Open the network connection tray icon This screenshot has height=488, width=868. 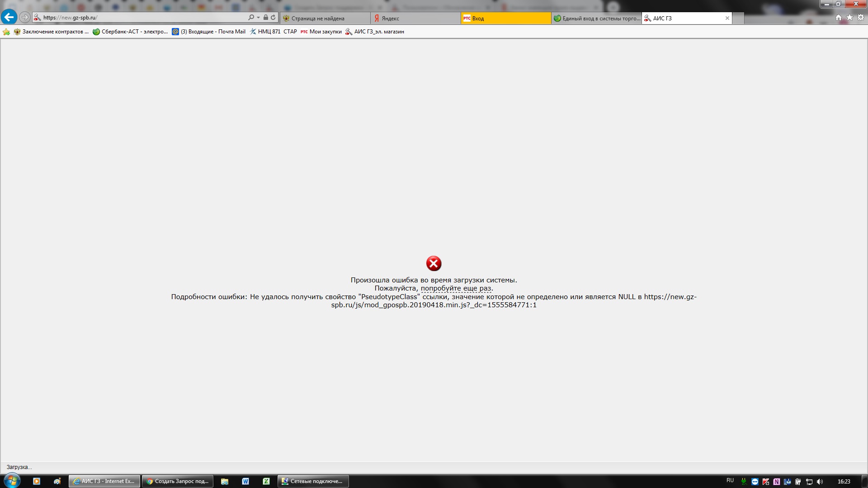[x=809, y=482]
